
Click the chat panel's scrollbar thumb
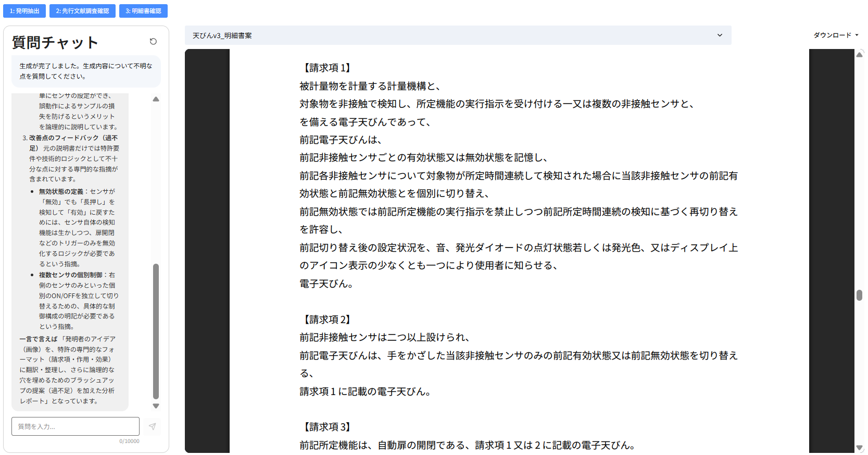click(156, 331)
